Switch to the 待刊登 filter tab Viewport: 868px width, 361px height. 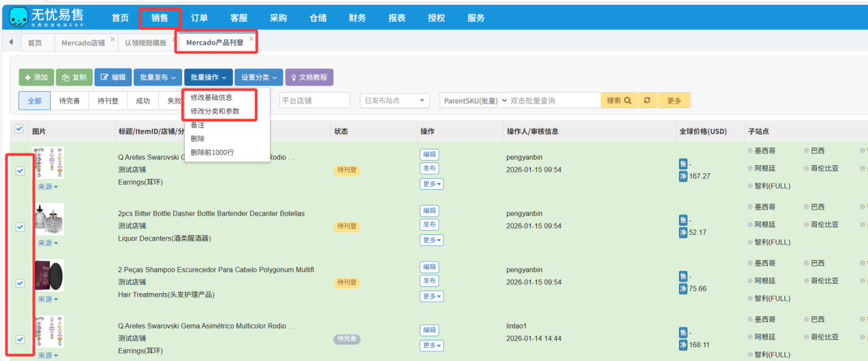[x=108, y=101]
